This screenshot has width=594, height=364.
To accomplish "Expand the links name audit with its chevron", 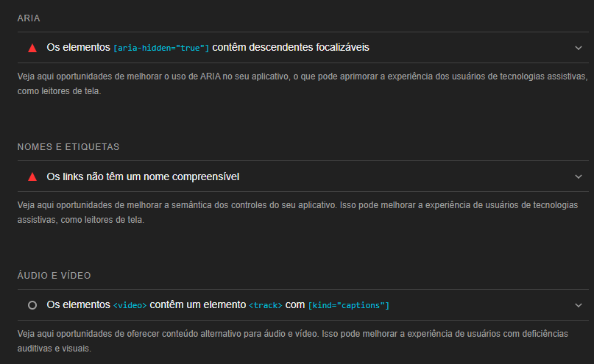I will tap(578, 176).
